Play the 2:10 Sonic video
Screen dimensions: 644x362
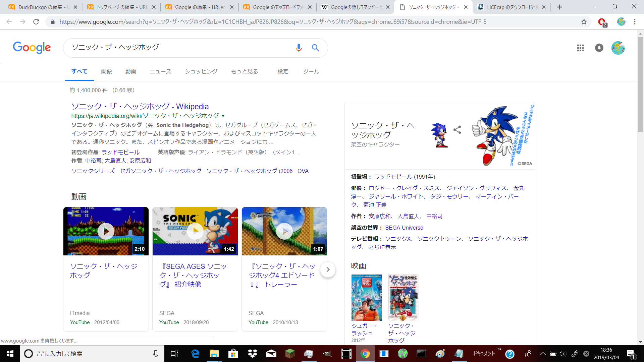106,231
